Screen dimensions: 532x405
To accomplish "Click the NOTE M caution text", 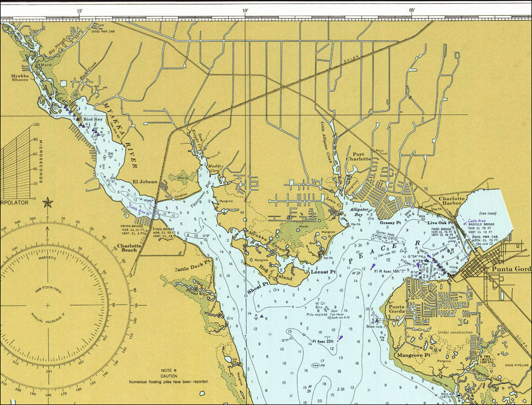I will [169, 375].
